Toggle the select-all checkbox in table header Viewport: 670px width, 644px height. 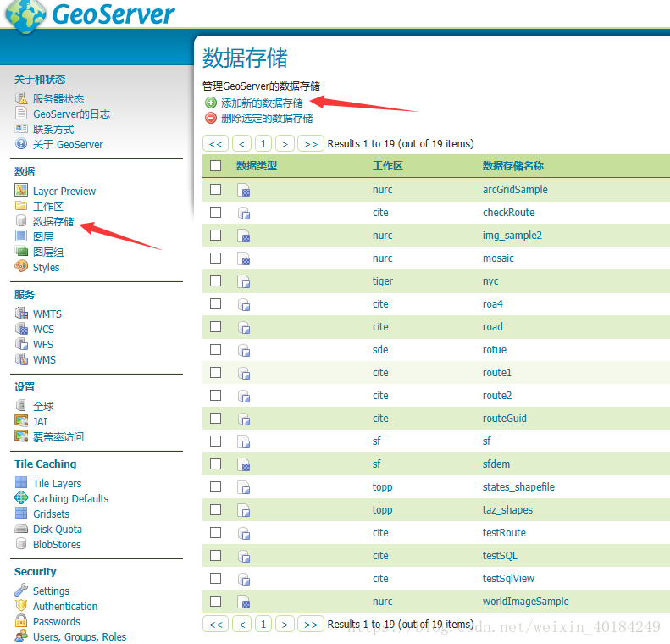tap(216, 166)
